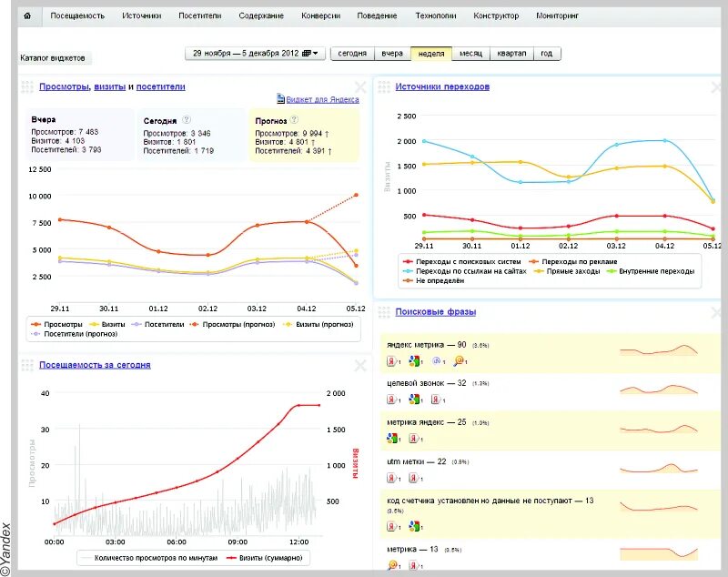This screenshot has height=577, width=728.
Task: Click the Yandex icon under метрика — 13 phrase
Action: [414, 565]
